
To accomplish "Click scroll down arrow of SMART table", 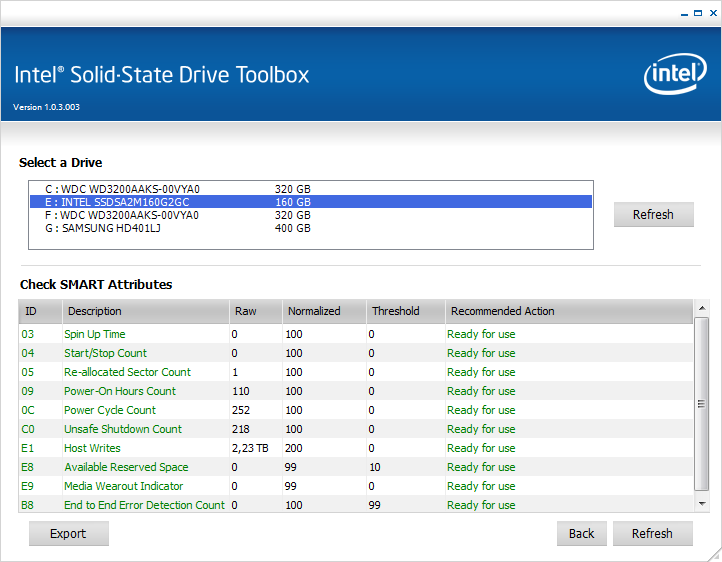I will 702,504.
